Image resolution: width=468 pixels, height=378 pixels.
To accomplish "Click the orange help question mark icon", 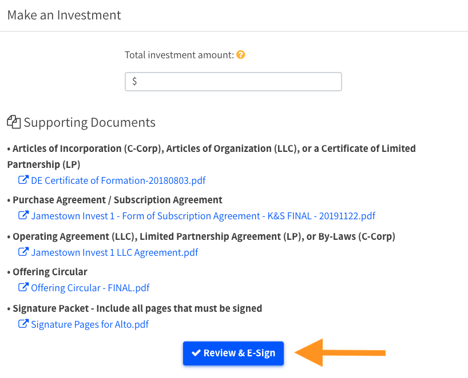I will [241, 55].
